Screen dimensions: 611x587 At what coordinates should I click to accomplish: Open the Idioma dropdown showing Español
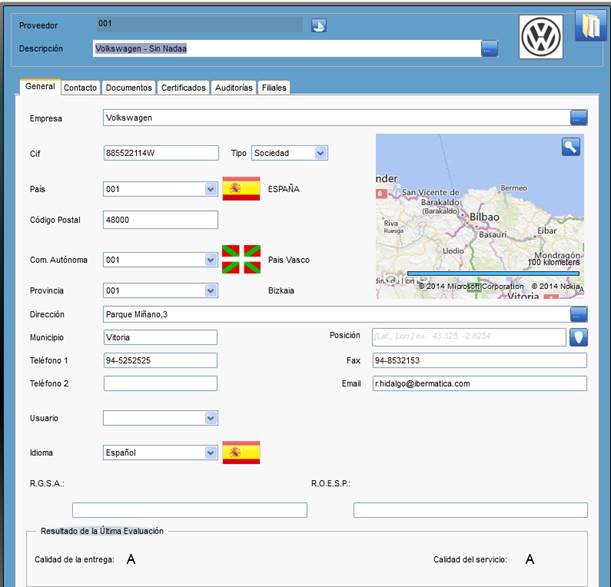point(210,453)
